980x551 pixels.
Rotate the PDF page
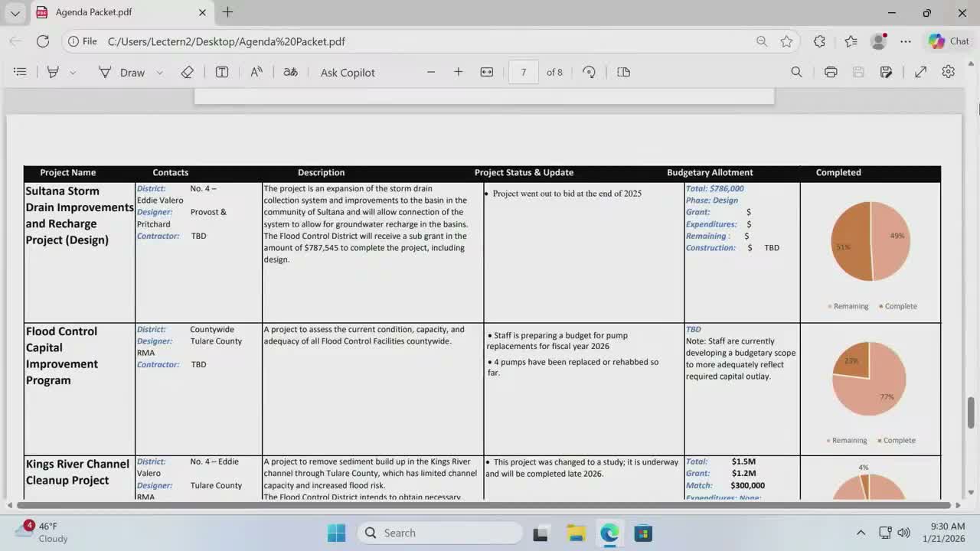coord(589,72)
